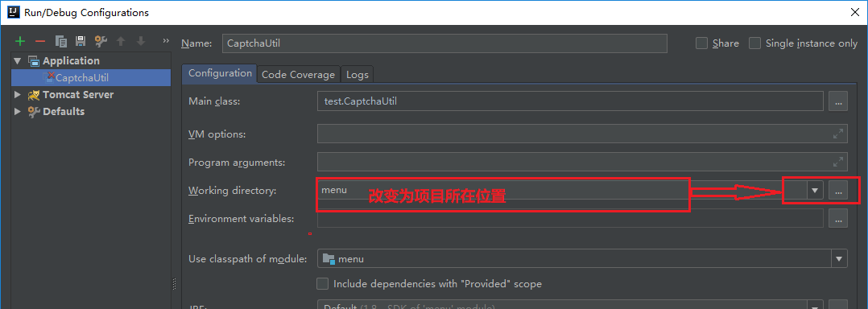Browse for the Main class
The height and width of the screenshot is (309, 868).
tap(838, 101)
